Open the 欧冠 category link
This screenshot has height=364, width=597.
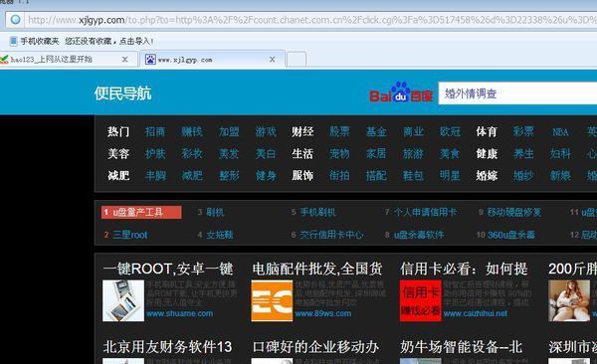tap(450, 131)
